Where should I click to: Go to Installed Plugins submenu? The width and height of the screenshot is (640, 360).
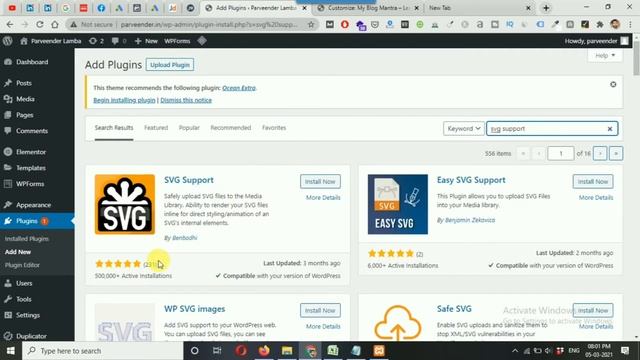tap(27, 239)
